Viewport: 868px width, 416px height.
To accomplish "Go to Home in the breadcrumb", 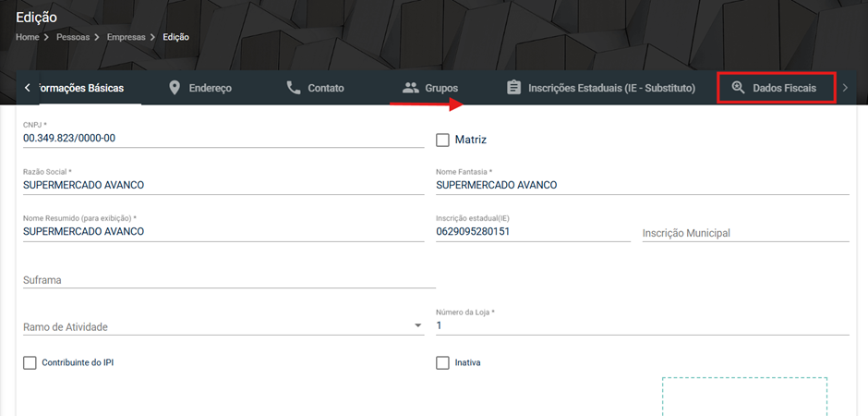I will tap(27, 37).
